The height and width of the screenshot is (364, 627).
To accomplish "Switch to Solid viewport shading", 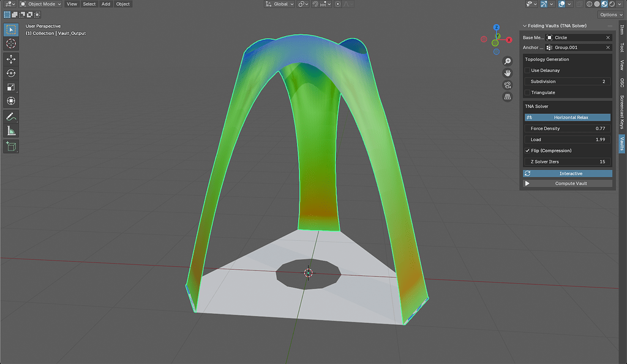I will 596,4.
